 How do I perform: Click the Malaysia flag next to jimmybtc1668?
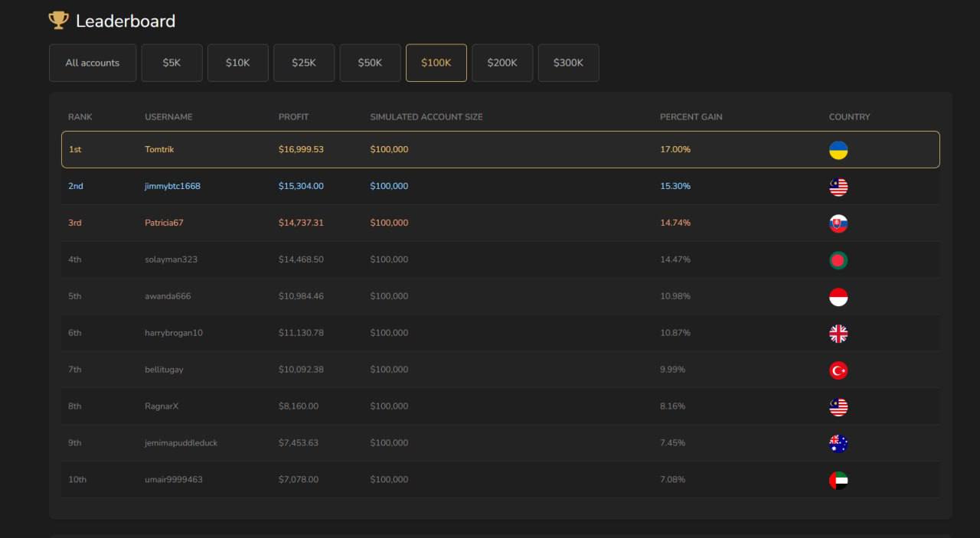[838, 187]
